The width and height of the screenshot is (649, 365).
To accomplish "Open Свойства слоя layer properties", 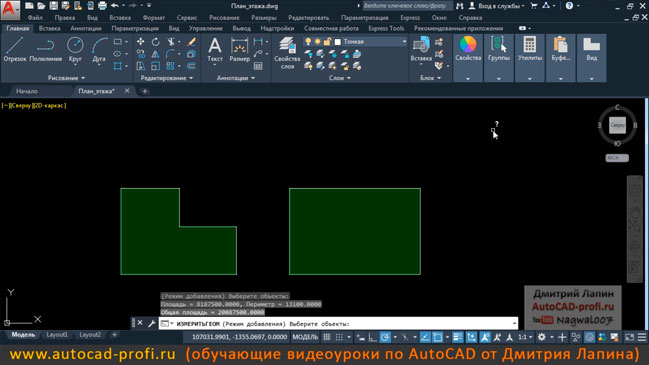I will click(x=287, y=53).
